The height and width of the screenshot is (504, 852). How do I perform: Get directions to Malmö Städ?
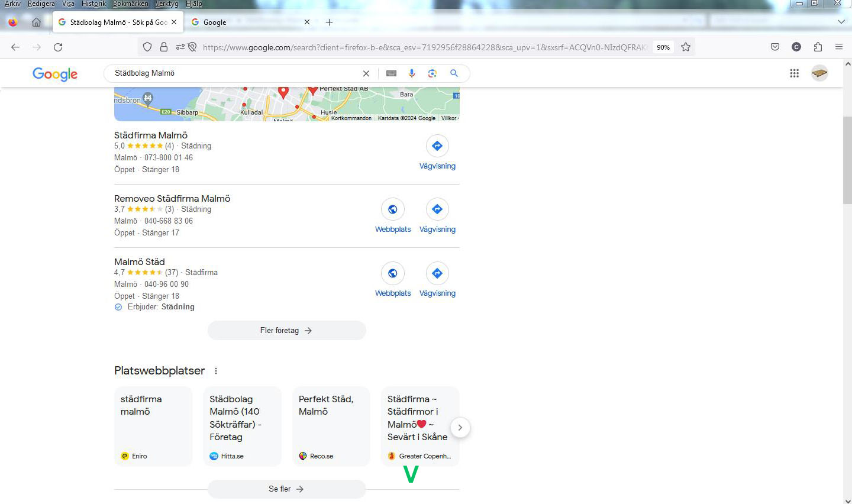(437, 280)
